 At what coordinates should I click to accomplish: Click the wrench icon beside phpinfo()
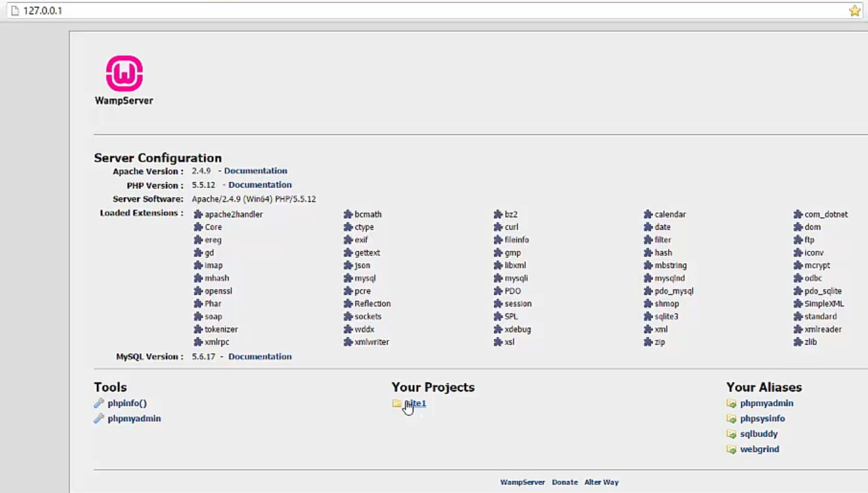coord(99,403)
